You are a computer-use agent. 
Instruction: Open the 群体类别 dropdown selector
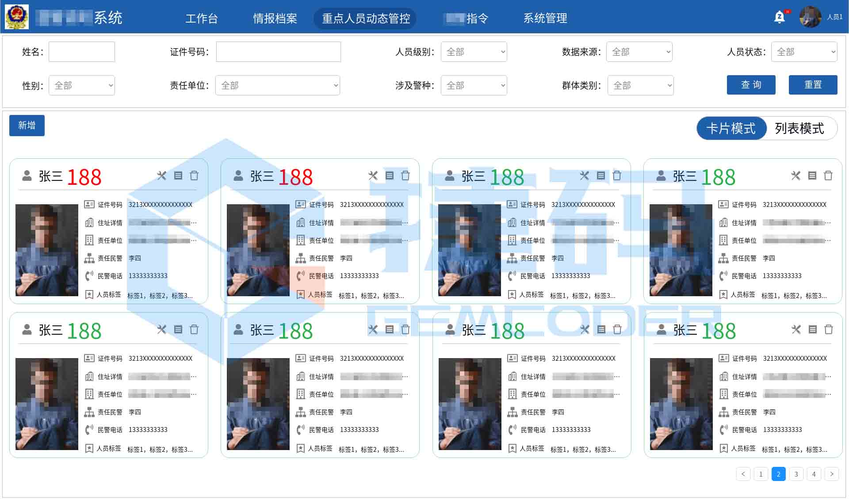640,85
